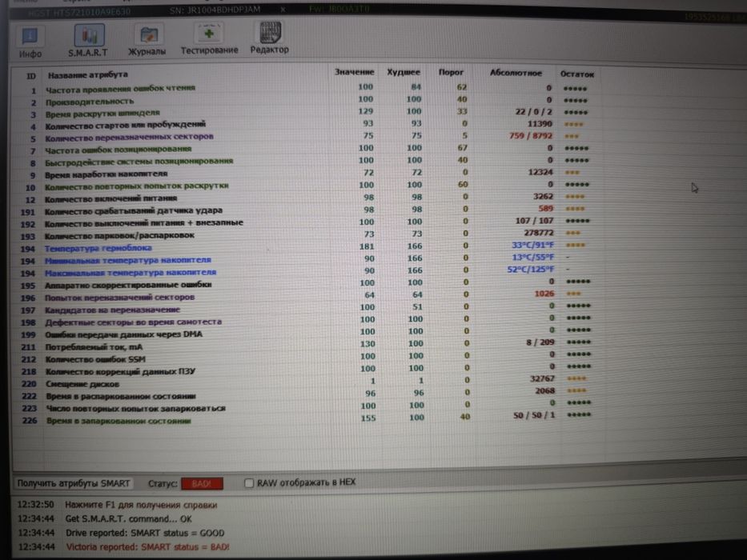
Task: Select row Частота ошибок позиционирования
Action: point(307,149)
